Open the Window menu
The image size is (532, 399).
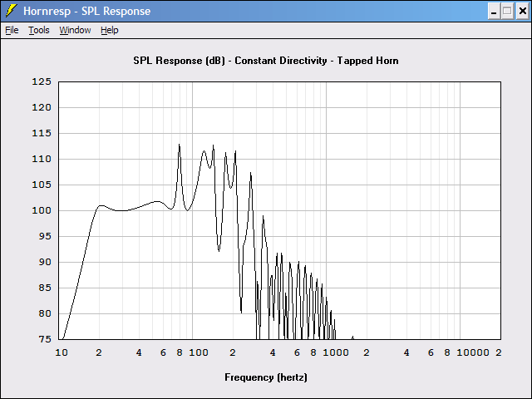75,30
